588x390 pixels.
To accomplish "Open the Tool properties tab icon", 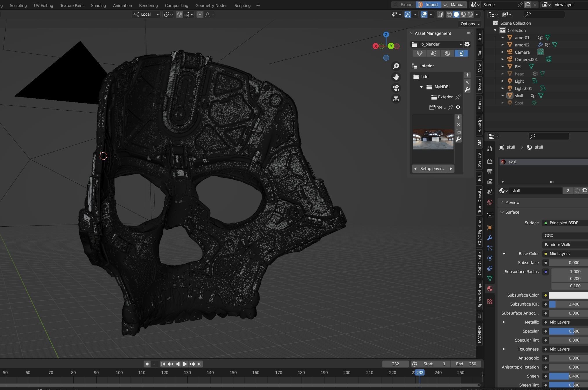I will click(490, 149).
